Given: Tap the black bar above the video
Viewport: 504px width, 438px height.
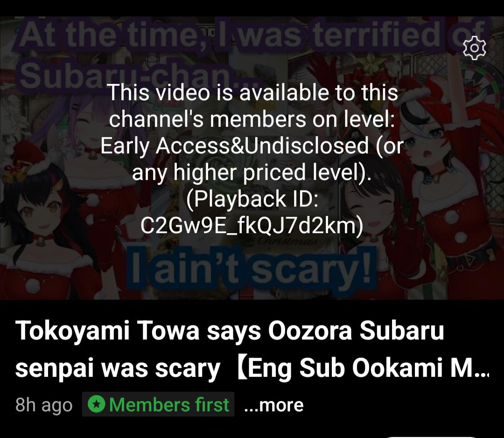Looking at the screenshot, I should pyautogui.click(x=252, y=8).
